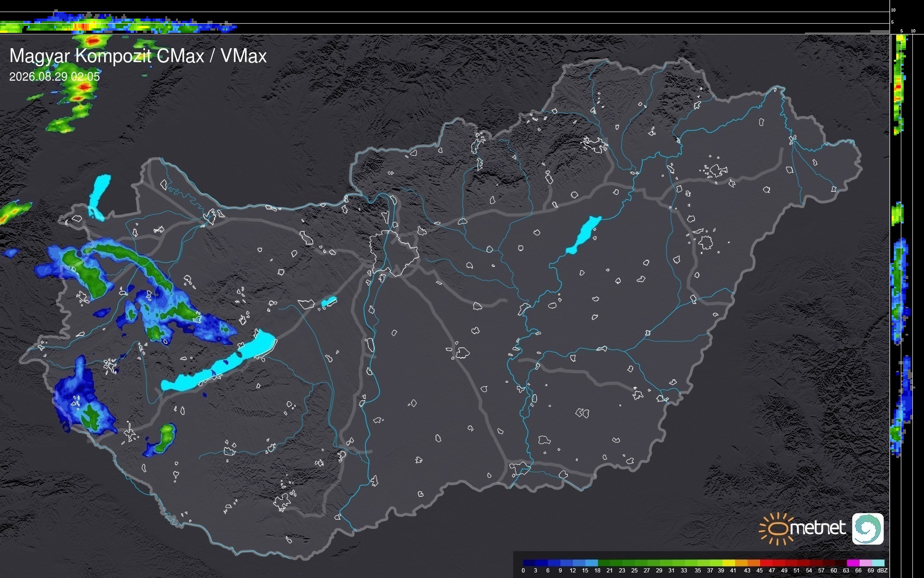This screenshot has width=924, height=578.
Task: Select the Magyar Kompozit CMax / VMax title
Action: (x=138, y=56)
